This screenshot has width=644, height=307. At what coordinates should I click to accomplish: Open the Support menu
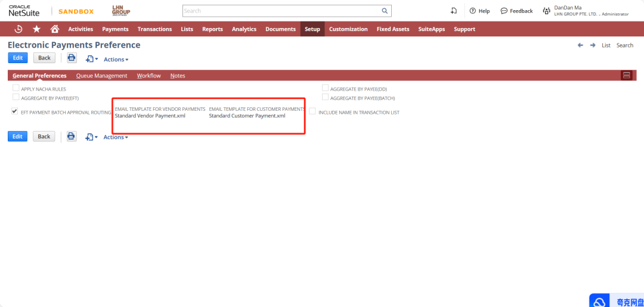click(465, 29)
